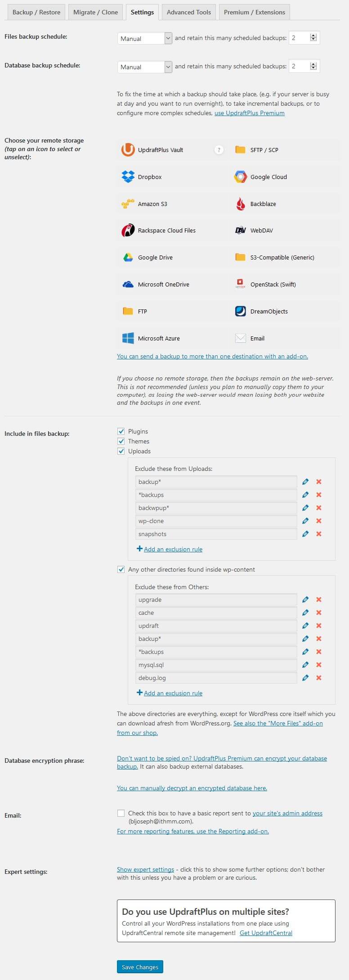The width and height of the screenshot is (349, 980).
Task: Choose Microsoft OneDrive storage icon
Action: coord(128,284)
